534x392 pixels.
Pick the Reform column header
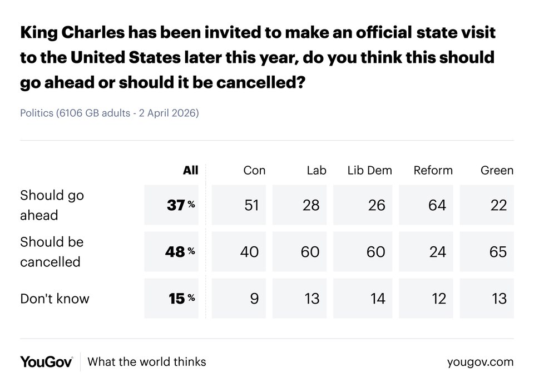[433, 171]
